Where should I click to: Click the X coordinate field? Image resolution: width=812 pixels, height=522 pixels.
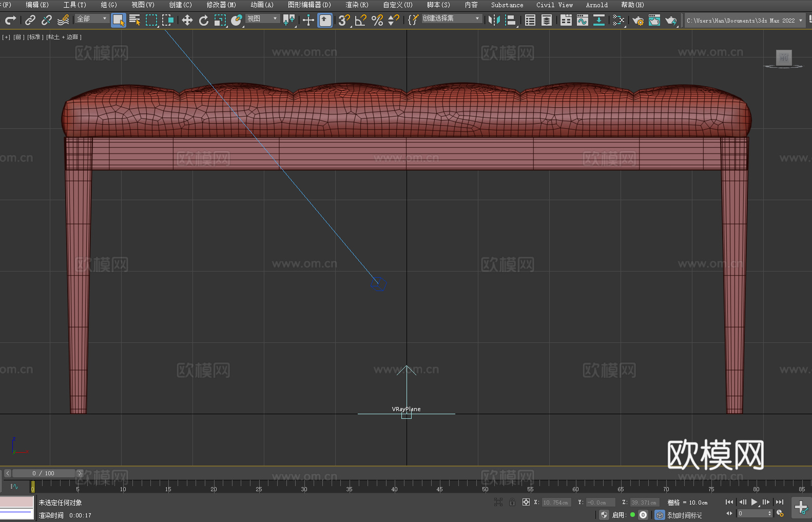coord(555,502)
